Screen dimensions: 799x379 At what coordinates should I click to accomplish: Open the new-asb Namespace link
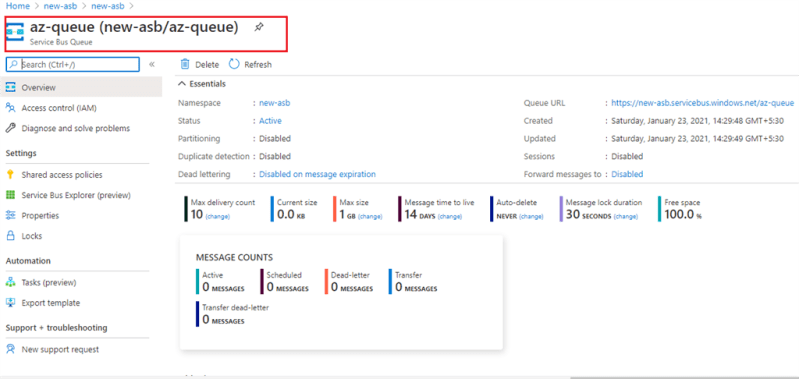pos(275,103)
